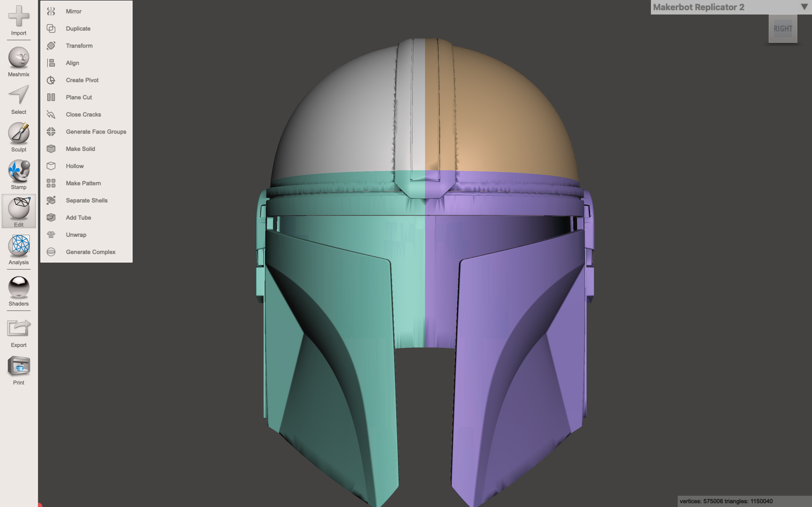The height and width of the screenshot is (507, 812).
Task: Click the Hollow tool icon
Action: tap(51, 166)
